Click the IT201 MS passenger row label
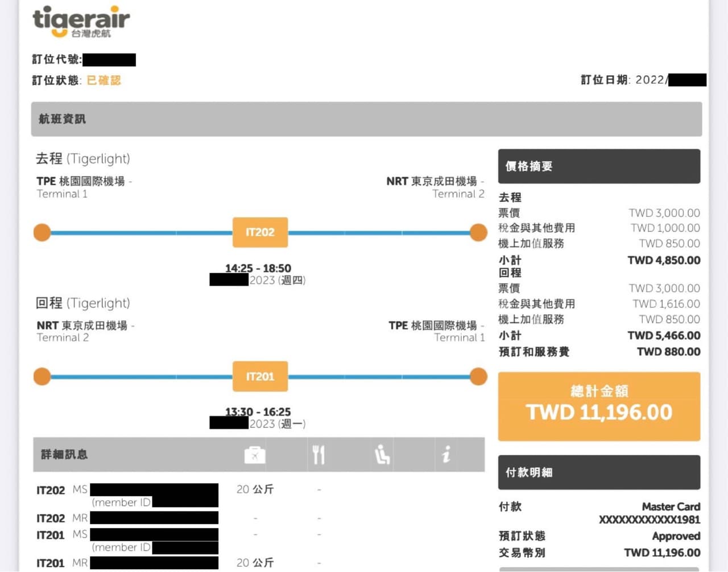 pyautogui.click(x=62, y=535)
